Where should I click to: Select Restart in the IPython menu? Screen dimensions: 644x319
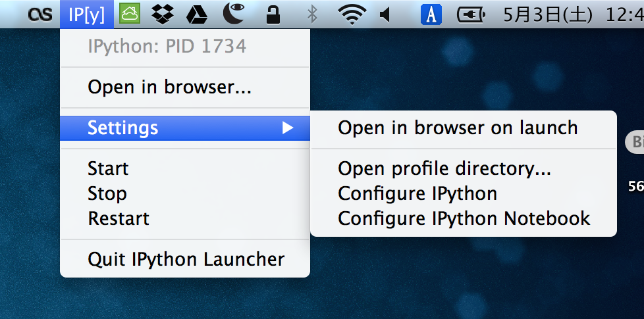pos(185,218)
